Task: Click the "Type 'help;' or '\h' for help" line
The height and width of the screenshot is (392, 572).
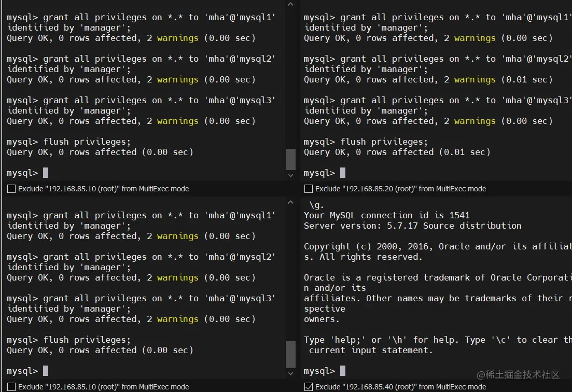Action: 438,340
